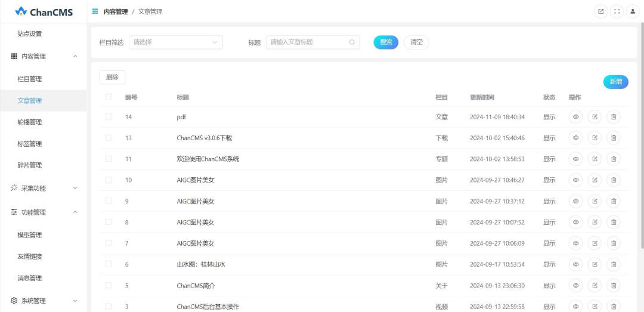Screen dimensions: 644x312
Task: Delete ChanCMS简介 article
Action: click(x=614, y=285)
